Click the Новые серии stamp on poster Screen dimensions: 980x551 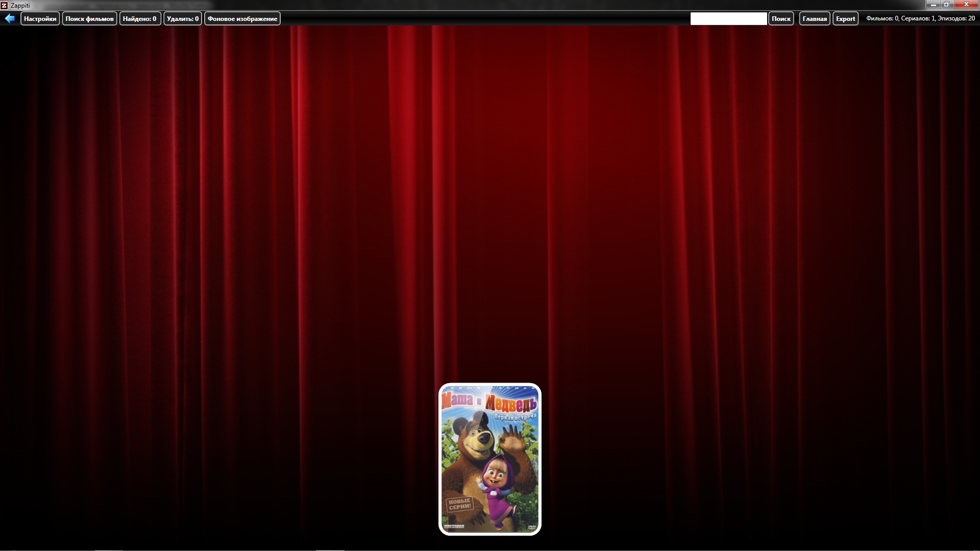point(459,504)
